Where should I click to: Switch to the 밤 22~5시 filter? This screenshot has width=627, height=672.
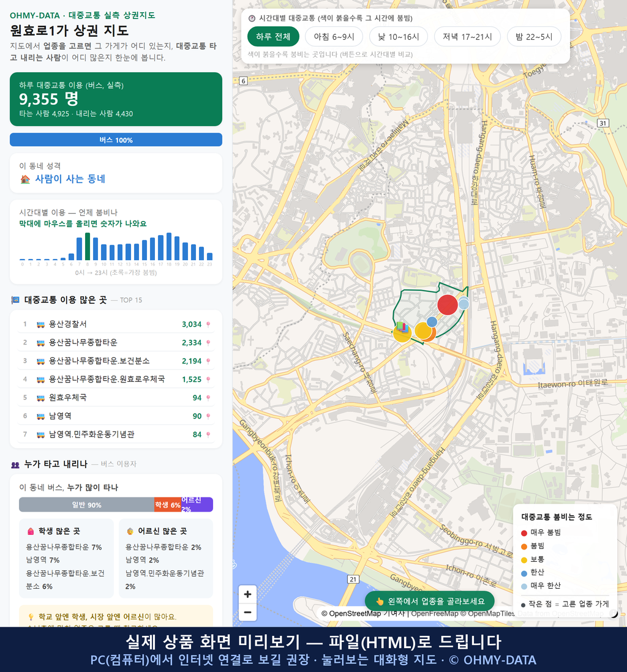[x=534, y=37]
